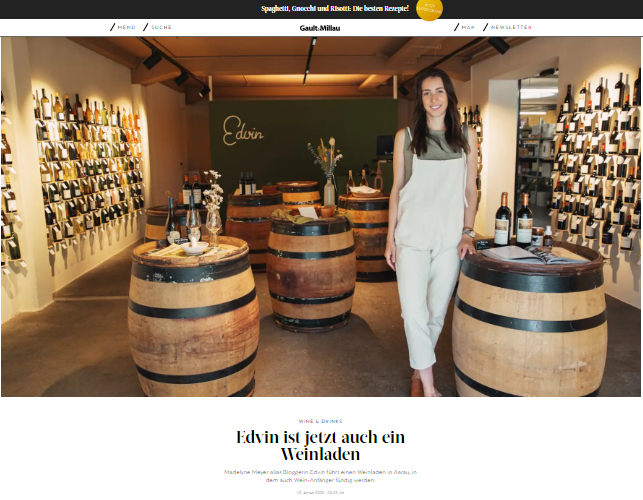The image size is (643, 500).
Task: Click the 'Spaghetti, Gnocchi und Risotti' banner text
Action: (335, 9)
